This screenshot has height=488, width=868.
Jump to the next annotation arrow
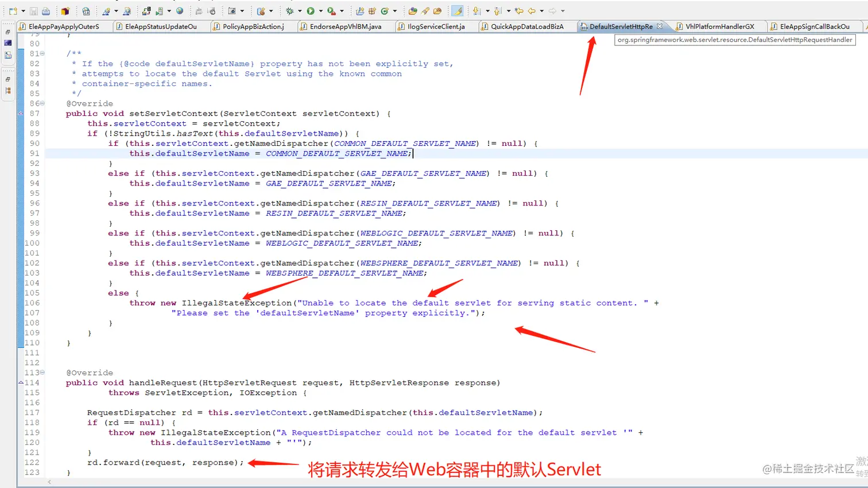[x=476, y=10]
